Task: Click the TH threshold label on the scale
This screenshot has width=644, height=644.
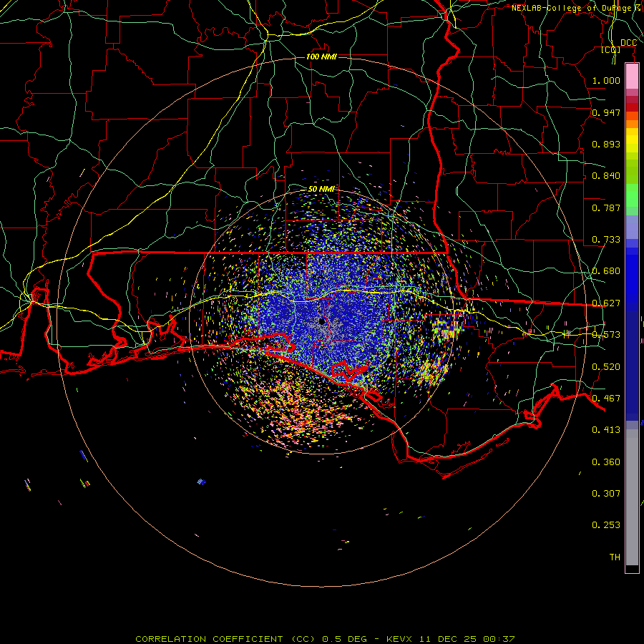Action: (x=615, y=557)
